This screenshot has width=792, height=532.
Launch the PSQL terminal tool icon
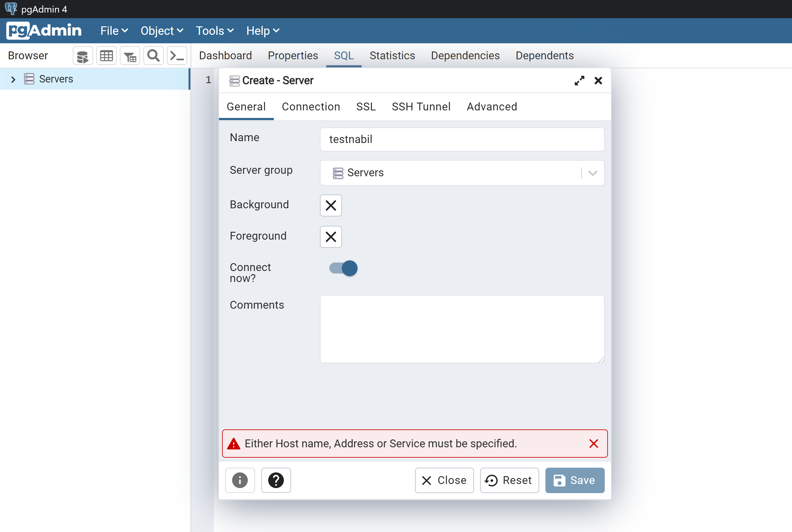click(177, 56)
